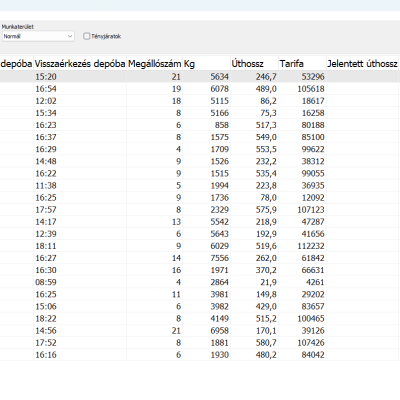Click the Kg value 6078
Viewport: 400px width, 400px height.
[220, 89]
